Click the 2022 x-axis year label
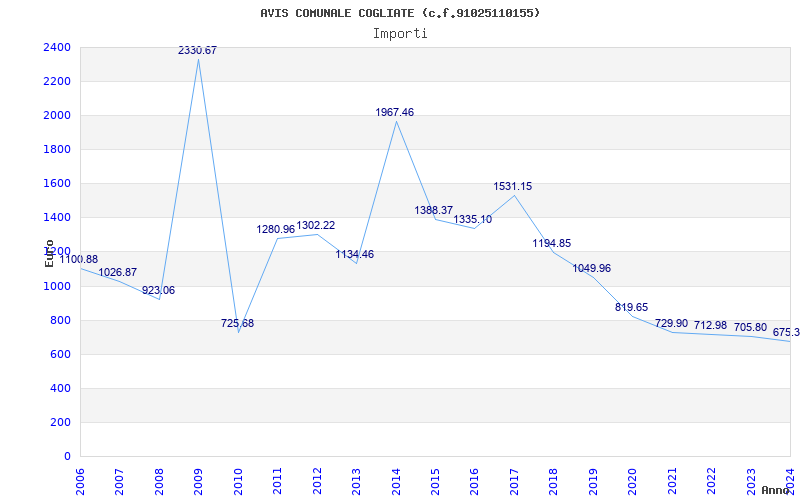Screen dimensions: 800x500 click(x=711, y=481)
